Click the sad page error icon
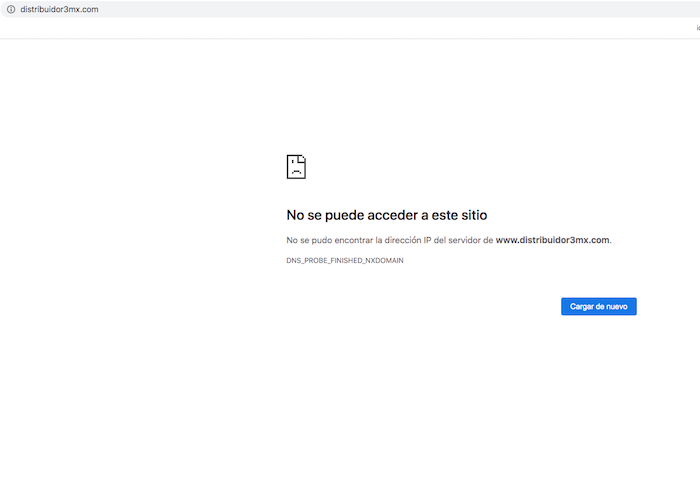 [296, 166]
